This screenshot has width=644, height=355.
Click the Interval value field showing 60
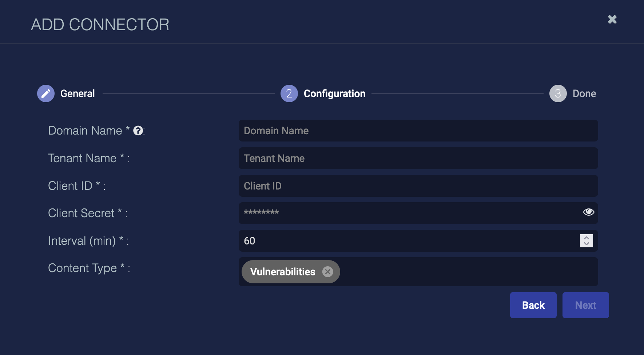408,241
